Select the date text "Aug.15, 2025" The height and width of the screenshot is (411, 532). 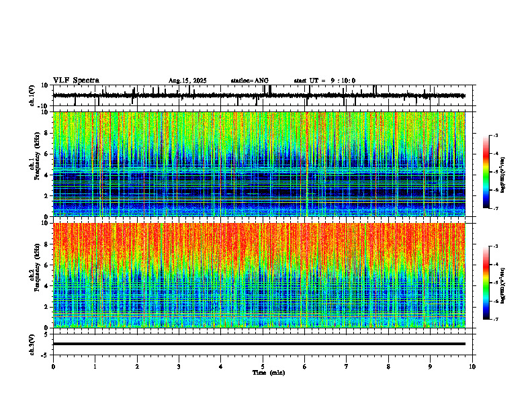point(187,81)
